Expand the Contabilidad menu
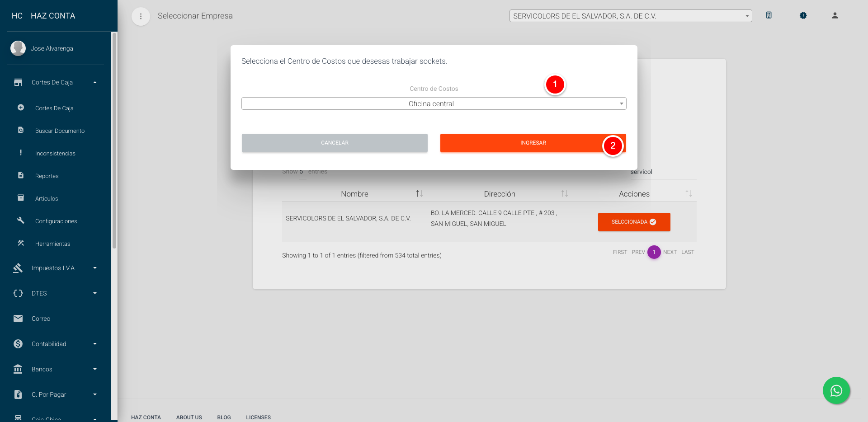This screenshot has height=422, width=868. click(95, 344)
